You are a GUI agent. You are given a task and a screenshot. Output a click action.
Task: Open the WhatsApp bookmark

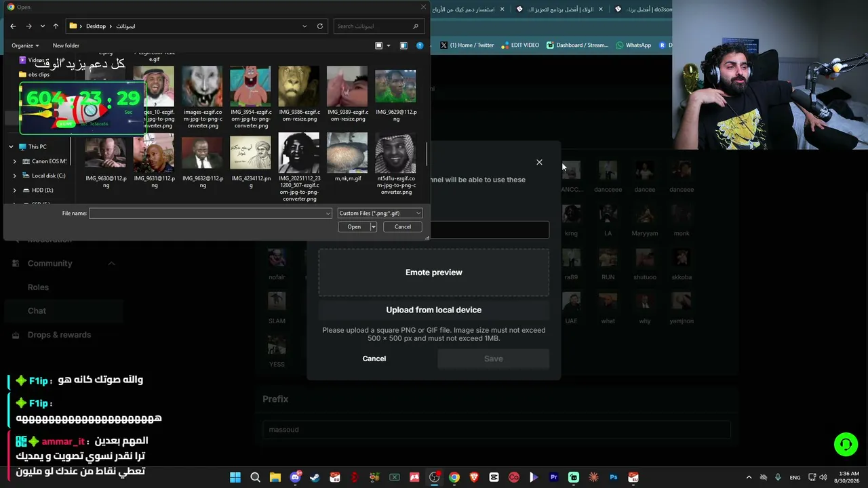tap(633, 45)
